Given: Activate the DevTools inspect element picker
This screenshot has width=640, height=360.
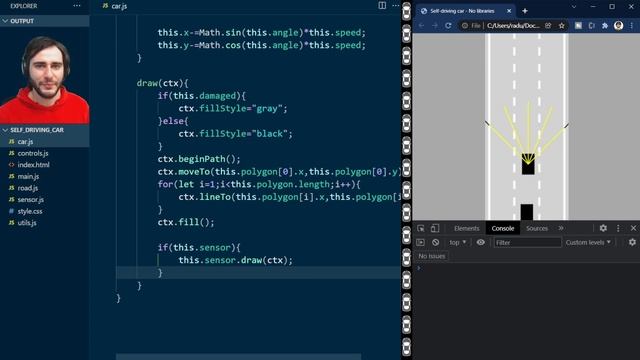Looking at the screenshot, I should coord(421,228).
